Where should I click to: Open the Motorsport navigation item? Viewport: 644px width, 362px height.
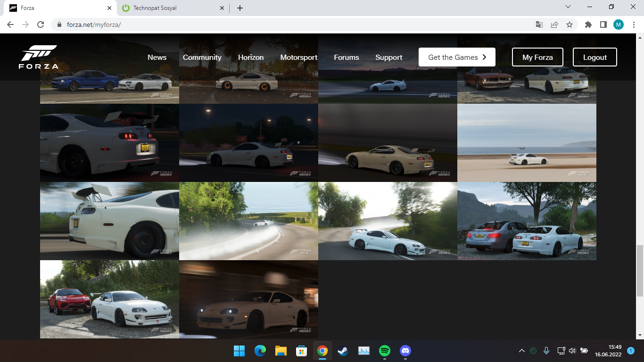(298, 58)
